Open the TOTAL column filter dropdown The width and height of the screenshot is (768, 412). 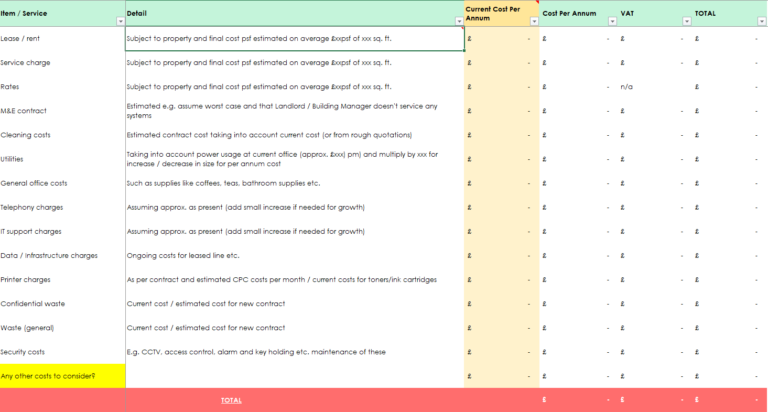[x=761, y=21]
